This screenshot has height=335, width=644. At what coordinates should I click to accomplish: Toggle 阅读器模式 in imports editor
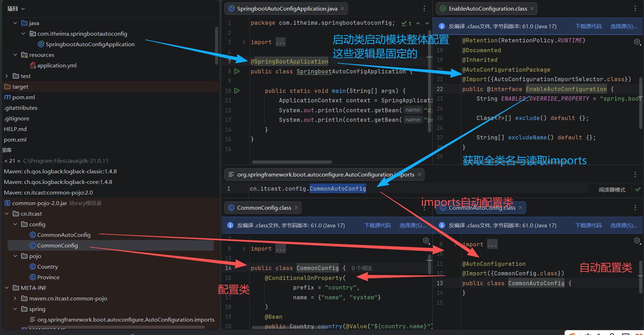[612, 190]
